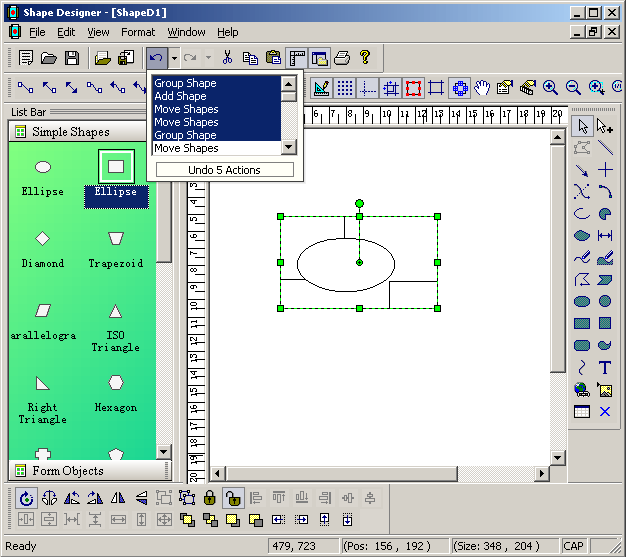Print using the printer icon
This screenshot has height=557, width=626.
[342, 58]
